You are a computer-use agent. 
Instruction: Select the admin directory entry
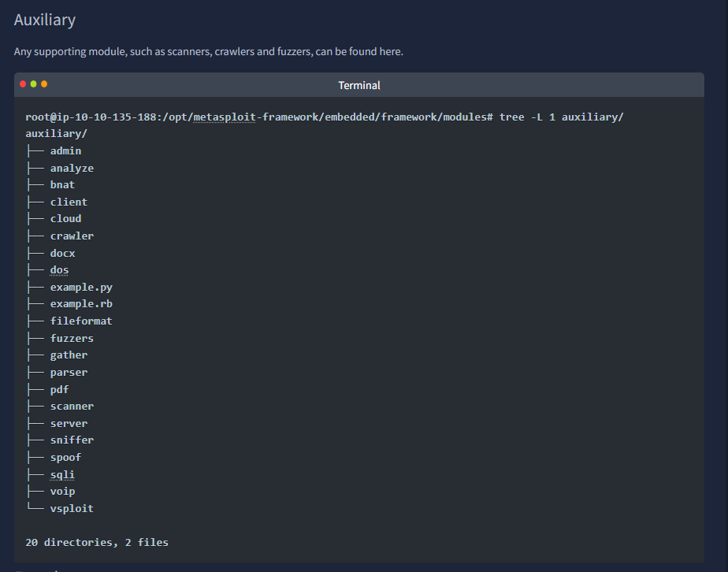pyautogui.click(x=65, y=151)
